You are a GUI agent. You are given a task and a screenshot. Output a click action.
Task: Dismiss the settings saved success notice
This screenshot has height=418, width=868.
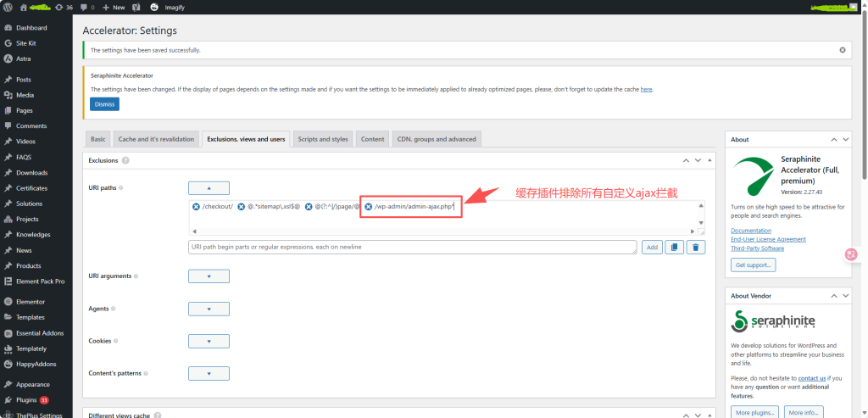pyautogui.click(x=842, y=50)
